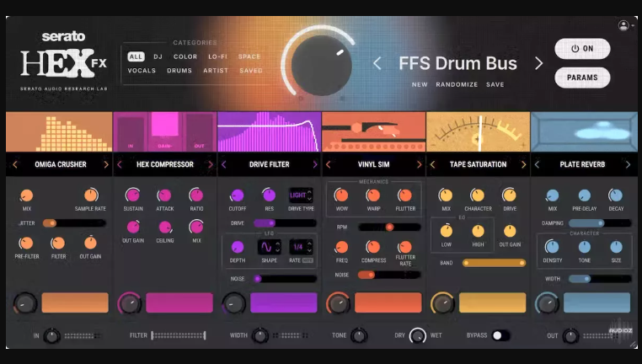The width and height of the screenshot is (642, 364).
Task: Click the Drive Filter DRIVE slider
Action: pos(285,223)
